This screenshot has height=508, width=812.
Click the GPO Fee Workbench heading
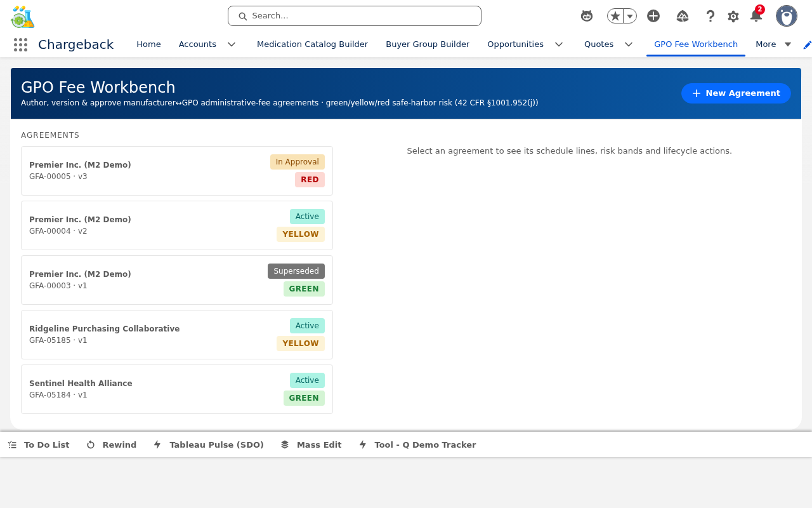point(98,87)
